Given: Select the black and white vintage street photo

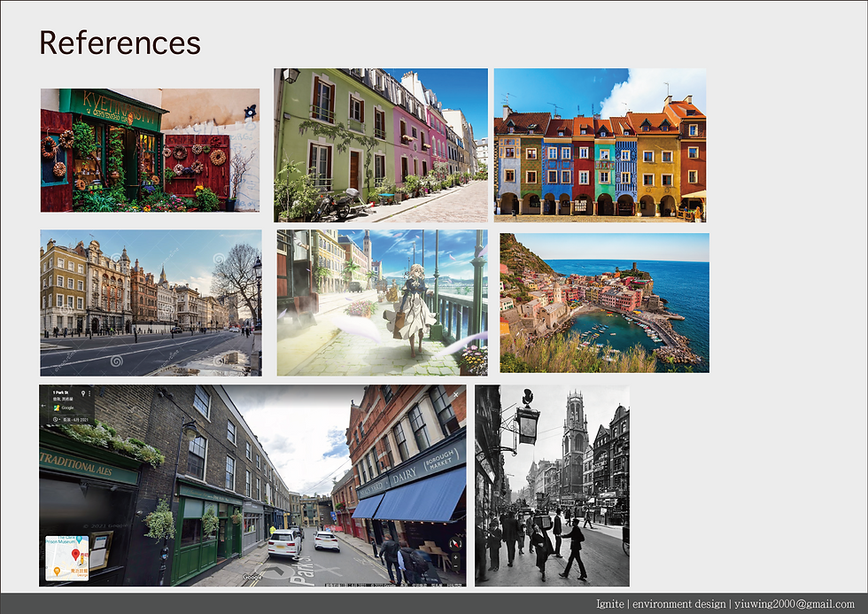Looking at the screenshot, I should click(x=552, y=486).
